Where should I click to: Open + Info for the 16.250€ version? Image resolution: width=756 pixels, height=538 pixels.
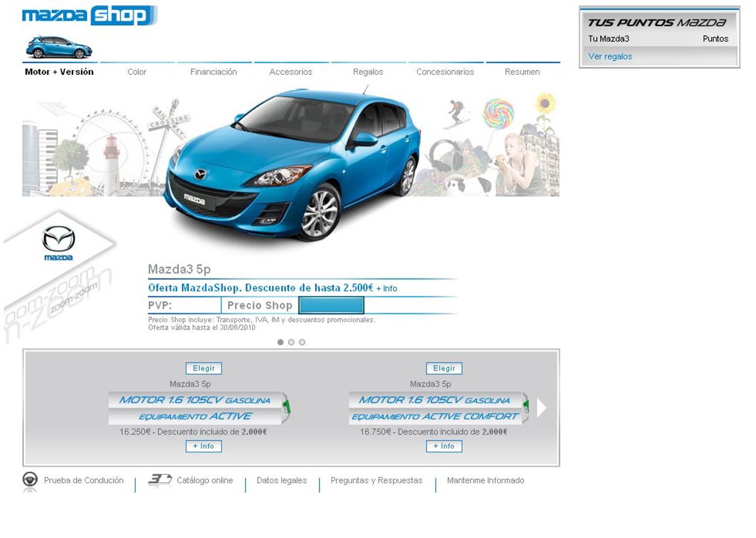(x=203, y=446)
